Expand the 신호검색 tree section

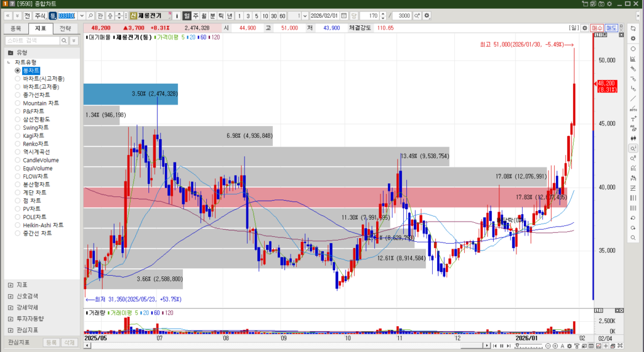point(11,296)
